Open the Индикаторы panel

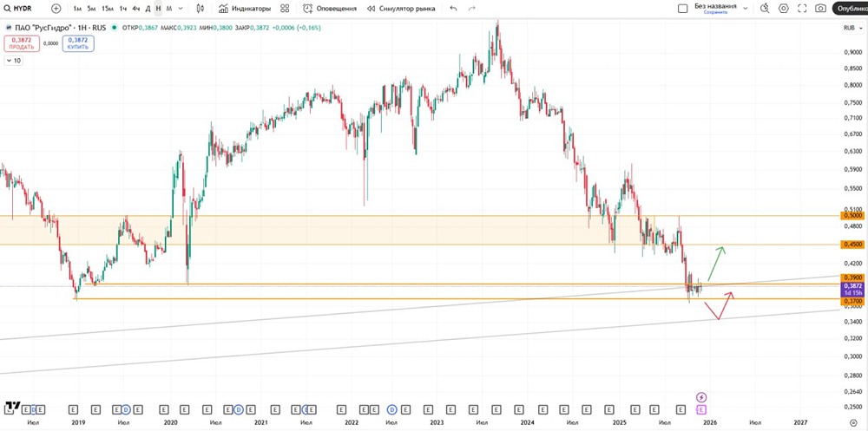pos(244,9)
